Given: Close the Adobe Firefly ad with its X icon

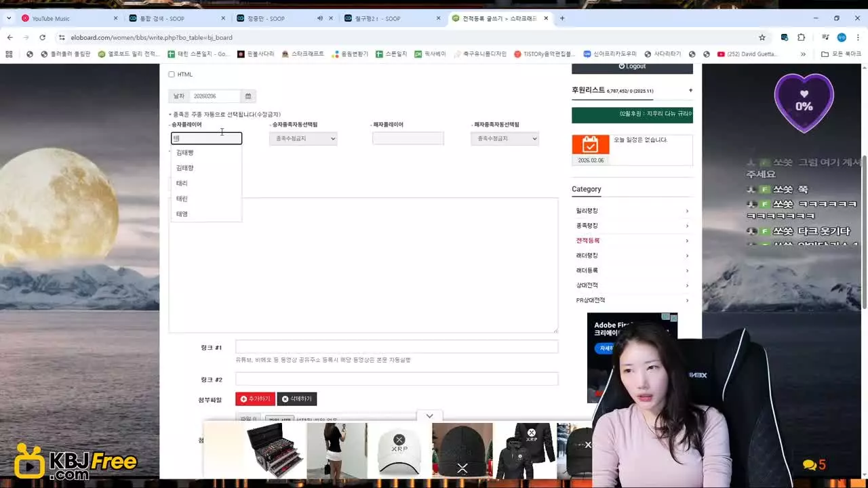Looking at the screenshot, I should coord(673,317).
